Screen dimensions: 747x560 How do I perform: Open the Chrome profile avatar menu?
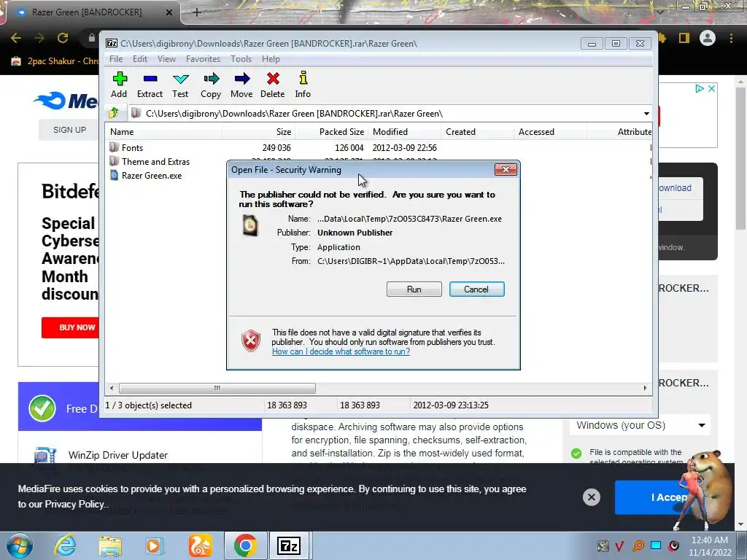(708, 38)
